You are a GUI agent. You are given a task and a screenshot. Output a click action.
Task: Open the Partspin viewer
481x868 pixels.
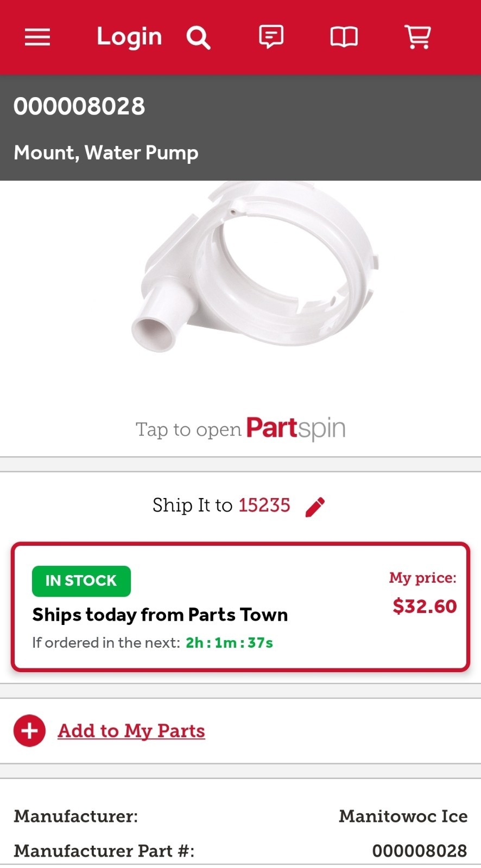tap(240, 429)
